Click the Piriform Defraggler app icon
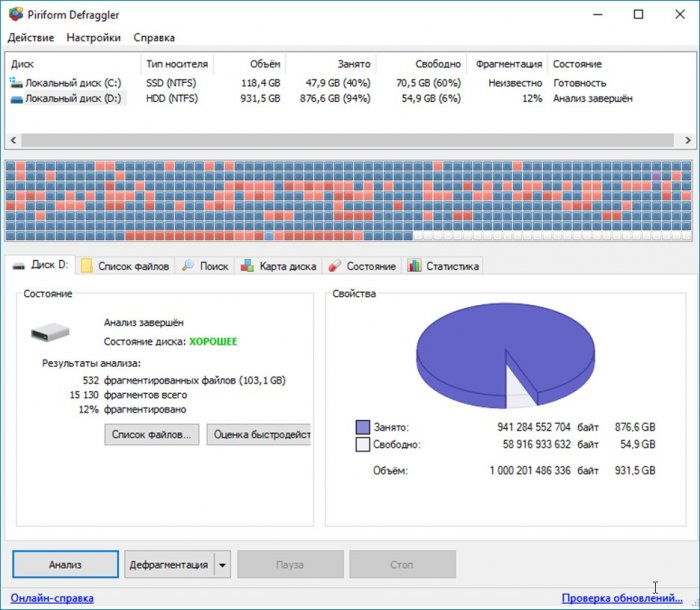The height and width of the screenshot is (610, 700). coord(16,14)
